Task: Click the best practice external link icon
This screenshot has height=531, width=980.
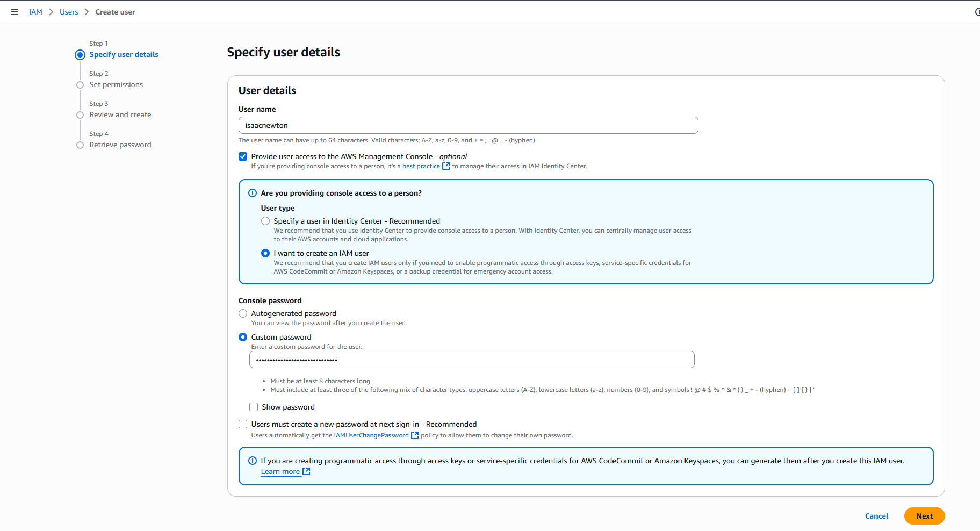Action: click(x=446, y=166)
